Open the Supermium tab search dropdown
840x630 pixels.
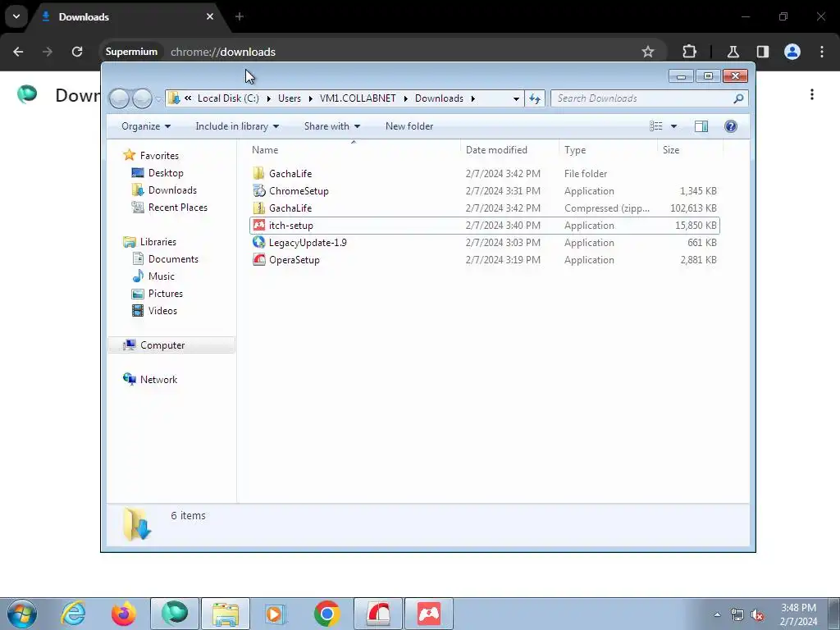point(16,16)
